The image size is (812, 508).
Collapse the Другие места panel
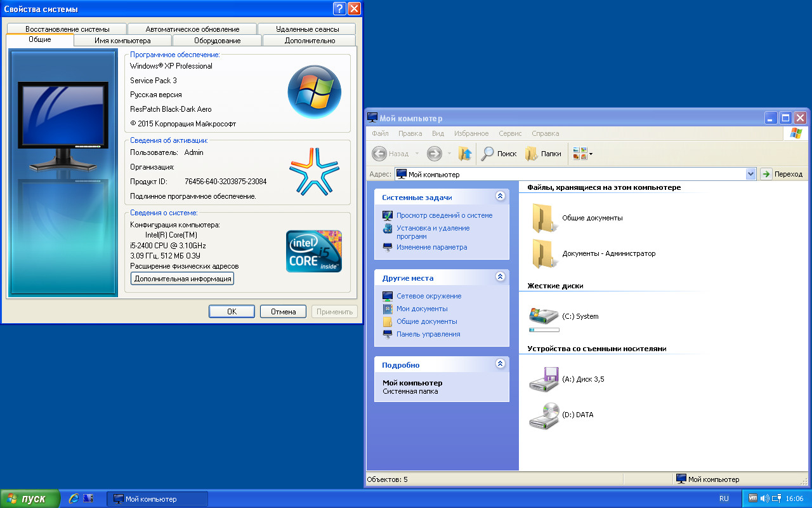(x=501, y=277)
